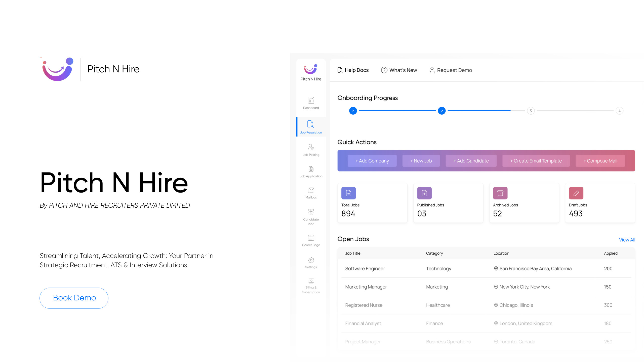The image size is (644, 362).
Task: Click the large Pitch N Hire logo at top left
Action: point(58,69)
